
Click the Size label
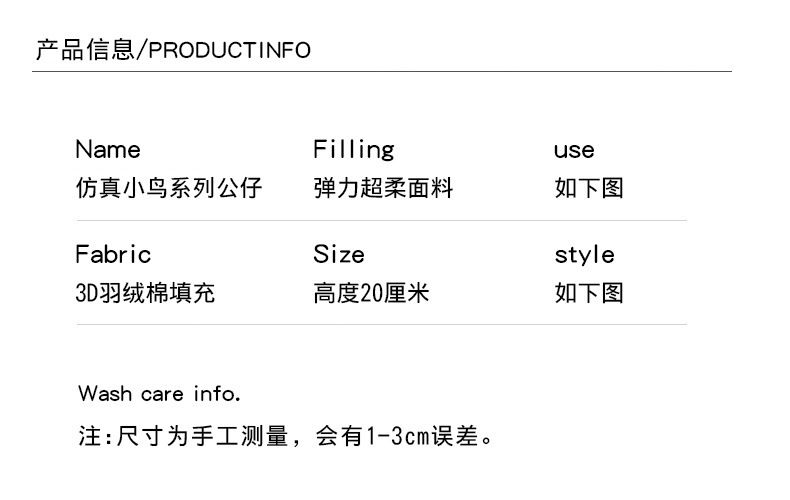(339, 254)
